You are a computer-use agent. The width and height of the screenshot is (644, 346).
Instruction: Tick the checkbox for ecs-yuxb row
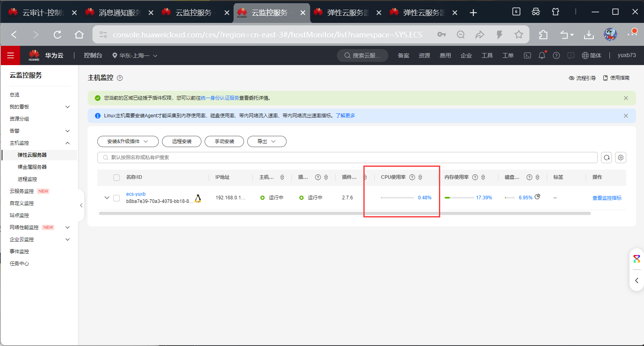(117, 198)
